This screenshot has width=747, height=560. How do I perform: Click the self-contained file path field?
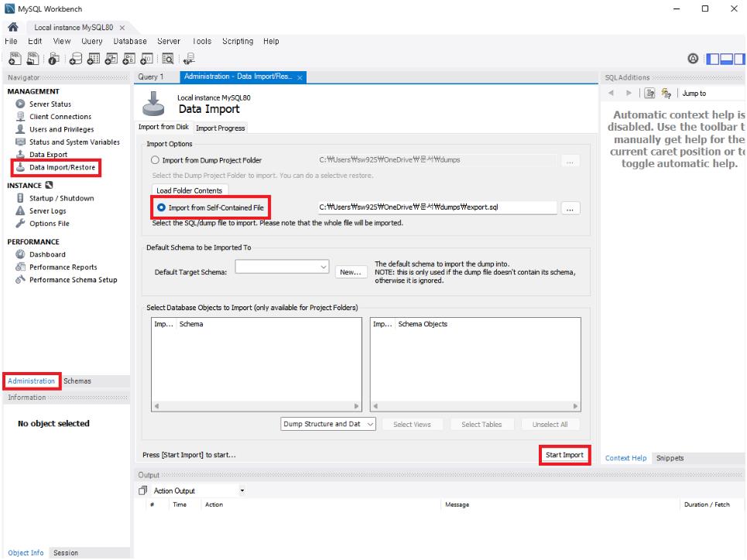pyautogui.click(x=437, y=207)
